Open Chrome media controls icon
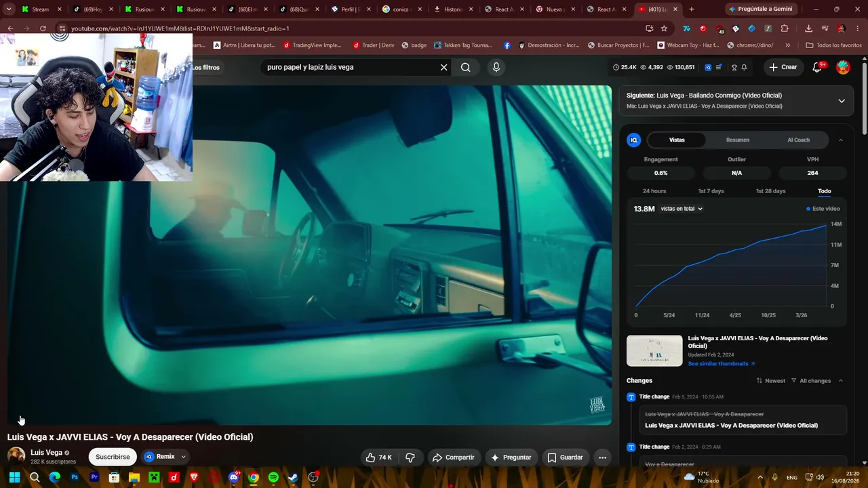This screenshot has height=488, width=868. [825, 28]
